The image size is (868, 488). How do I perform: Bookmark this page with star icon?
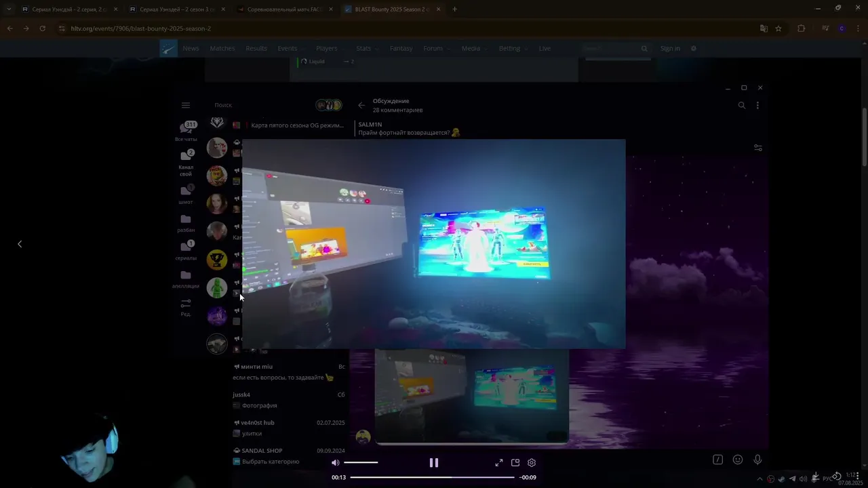click(x=778, y=28)
